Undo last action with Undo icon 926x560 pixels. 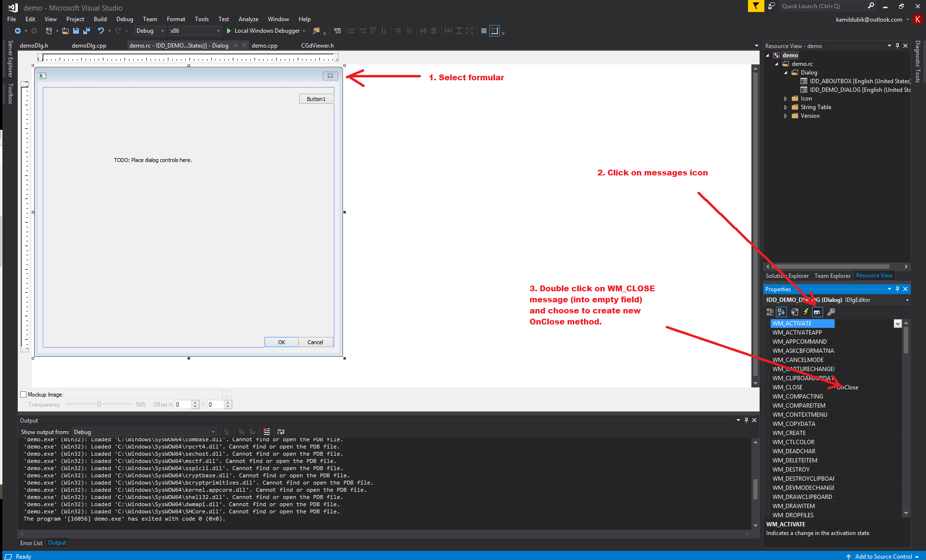pos(101,31)
